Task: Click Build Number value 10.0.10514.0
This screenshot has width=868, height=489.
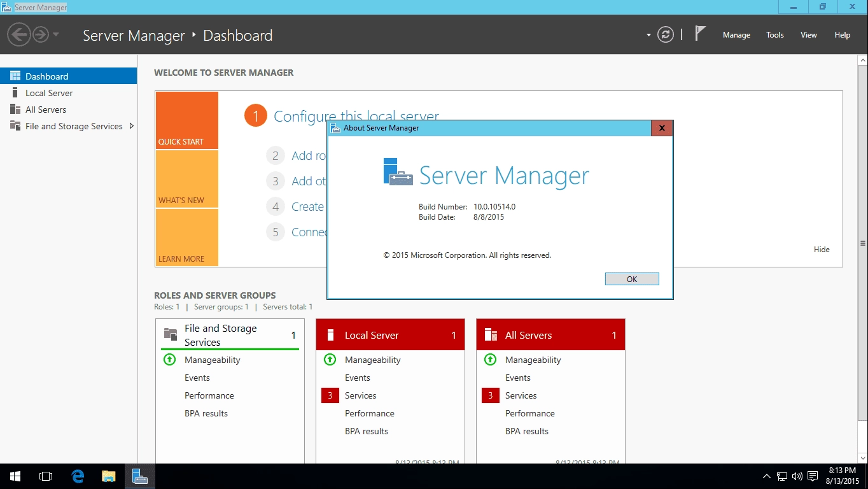Action: 494,207
